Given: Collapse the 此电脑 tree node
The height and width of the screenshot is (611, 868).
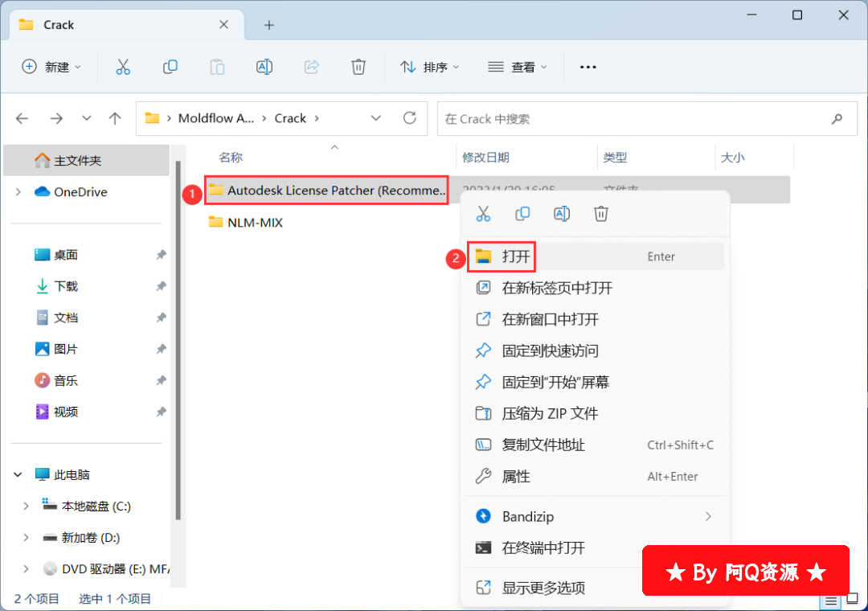Looking at the screenshot, I should pos(18,474).
